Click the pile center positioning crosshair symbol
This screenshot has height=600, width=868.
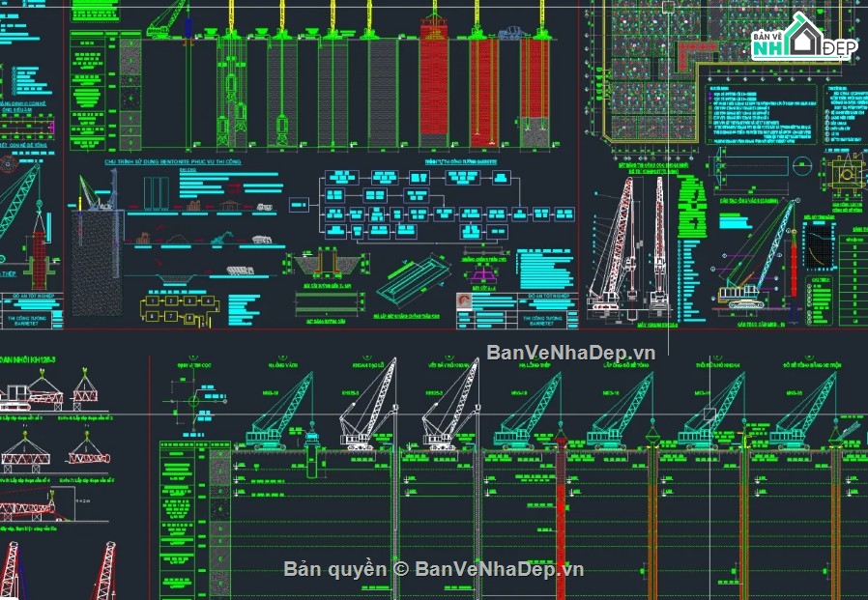click(193, 401)
